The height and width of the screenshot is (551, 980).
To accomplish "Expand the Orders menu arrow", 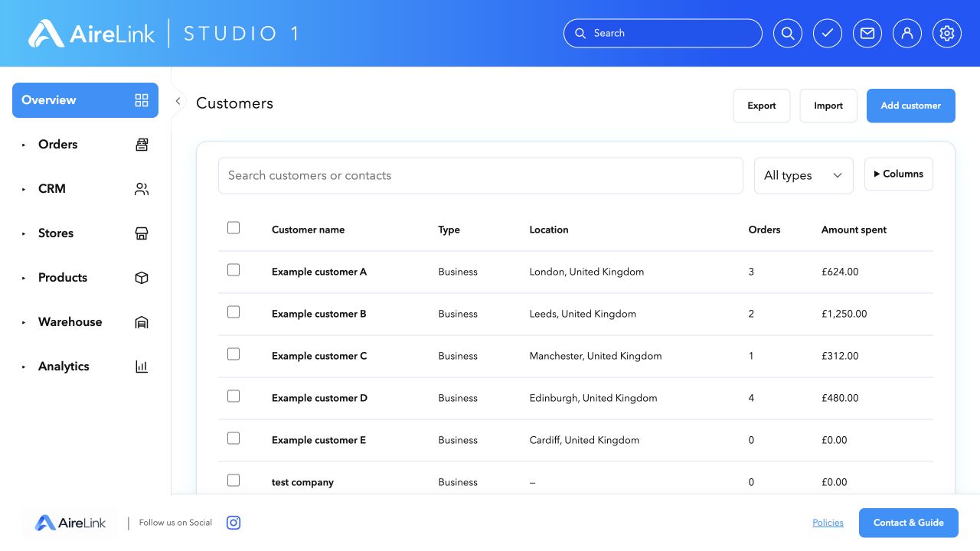I will [x=24, y=145].
